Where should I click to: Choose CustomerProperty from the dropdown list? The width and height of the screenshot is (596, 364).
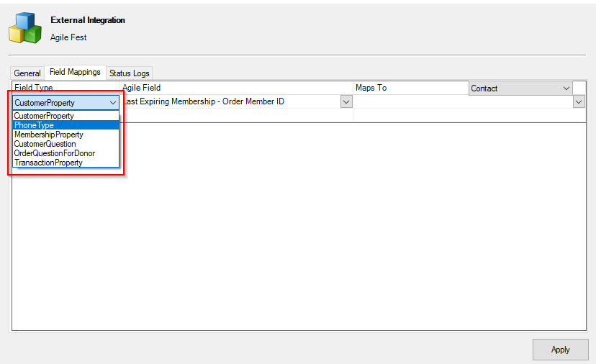(x=66, y=116)
